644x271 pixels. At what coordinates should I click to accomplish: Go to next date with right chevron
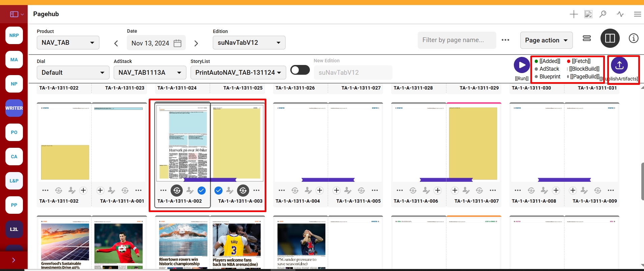point(196,43)
